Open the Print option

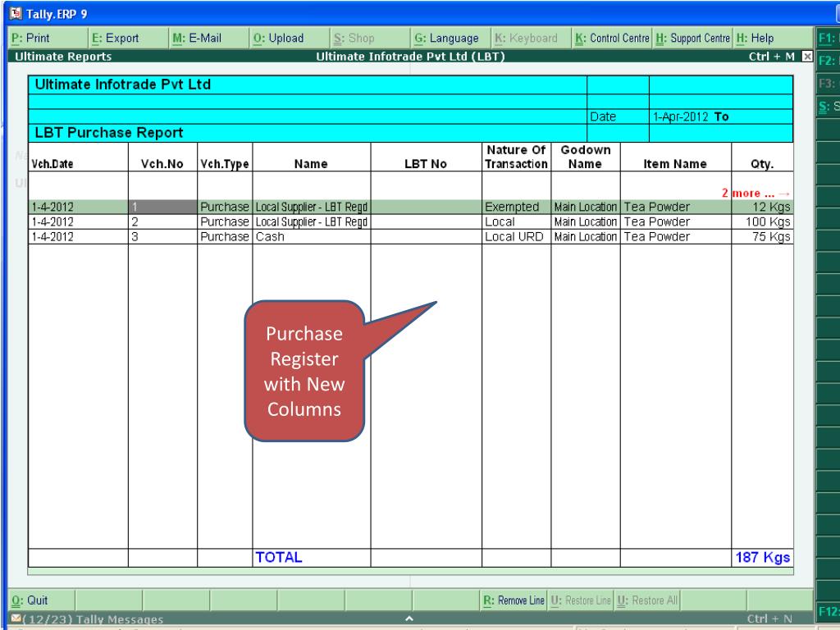[47, 38]
